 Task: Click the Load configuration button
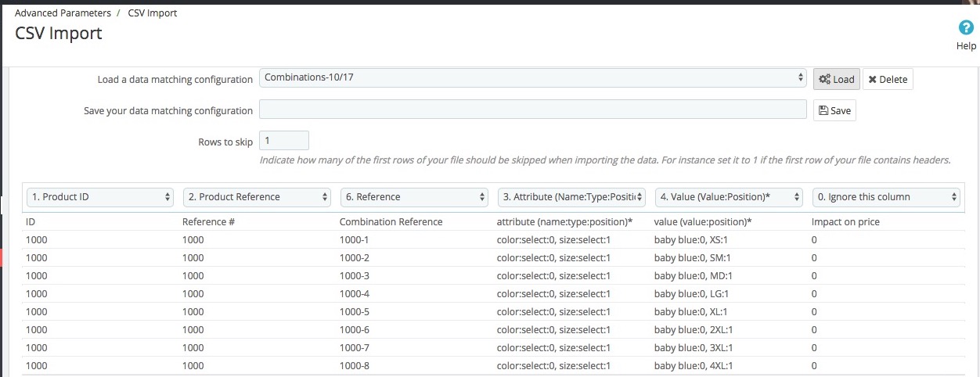pyautogui.click(x=836, y=79)
